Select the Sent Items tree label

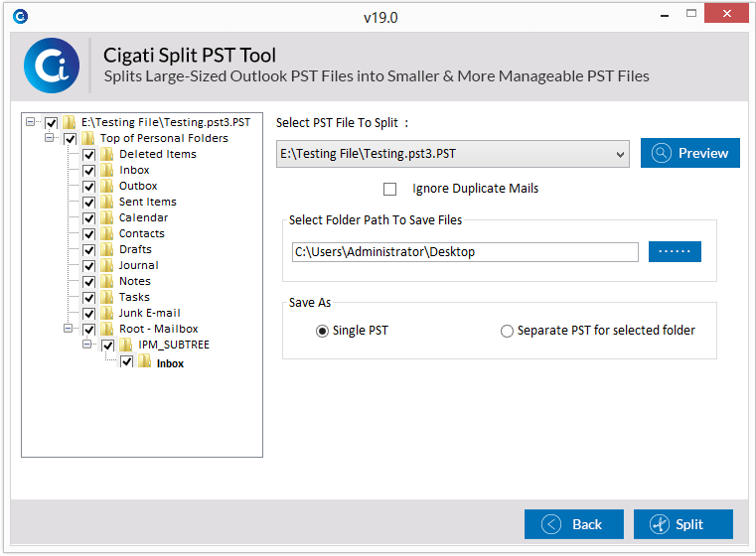[x=148, y=202]
